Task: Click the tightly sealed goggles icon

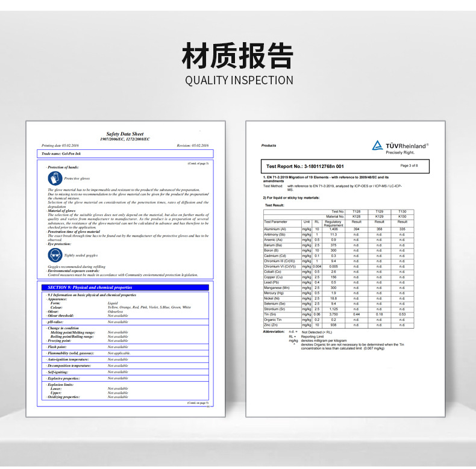Action: tap(55, 255)
